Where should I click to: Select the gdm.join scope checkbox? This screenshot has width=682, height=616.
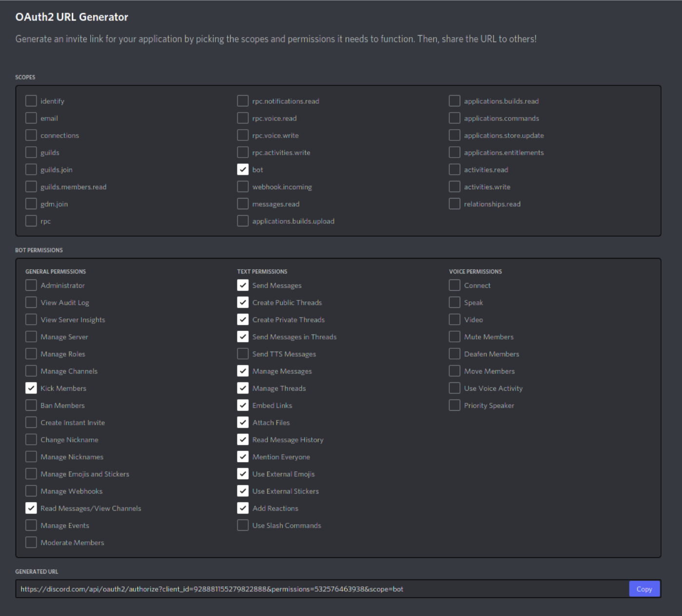point(31,203)
